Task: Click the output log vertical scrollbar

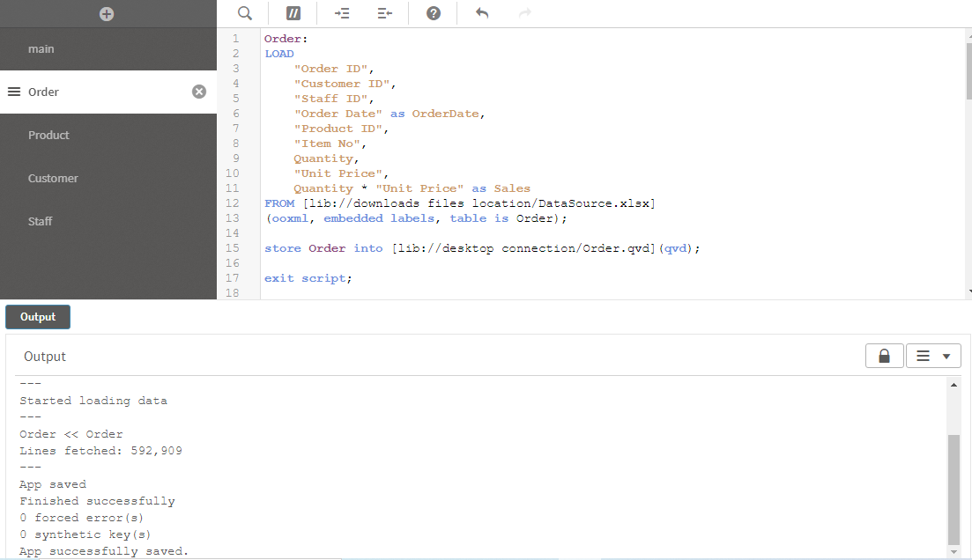Action: coord(953,489)
